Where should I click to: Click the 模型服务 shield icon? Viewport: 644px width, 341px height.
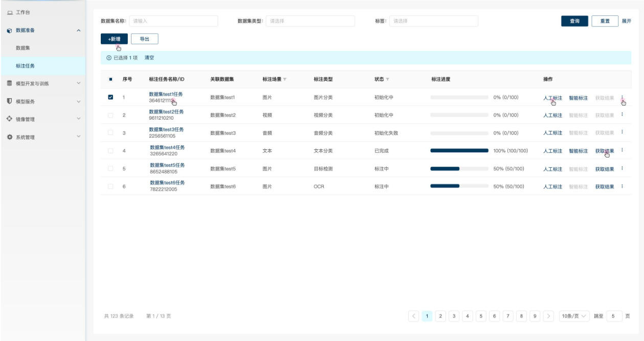[10, 101]
